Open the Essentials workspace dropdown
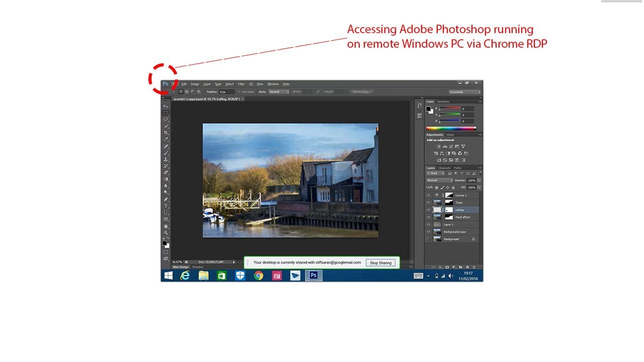This screenshot has width=644, height=362. point(464,92)
